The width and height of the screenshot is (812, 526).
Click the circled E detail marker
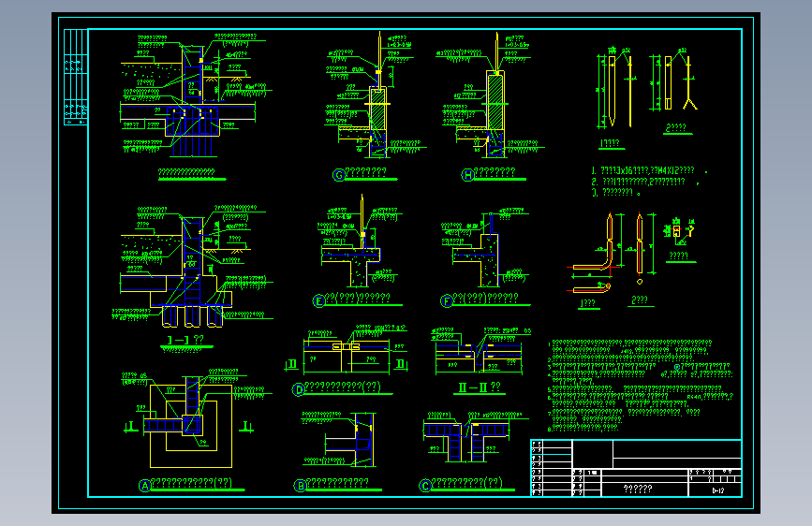(319, 300)
